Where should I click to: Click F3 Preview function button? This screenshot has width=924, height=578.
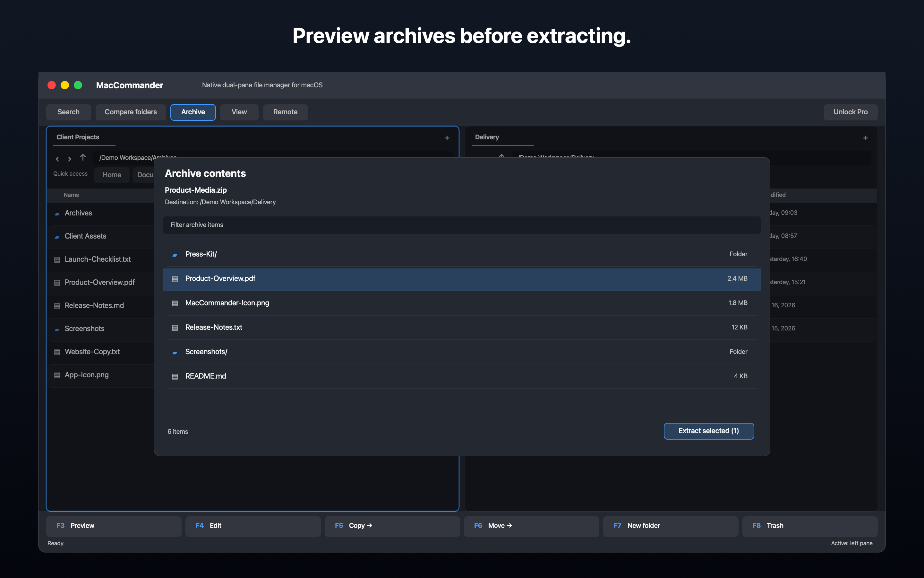coord(114,526)
